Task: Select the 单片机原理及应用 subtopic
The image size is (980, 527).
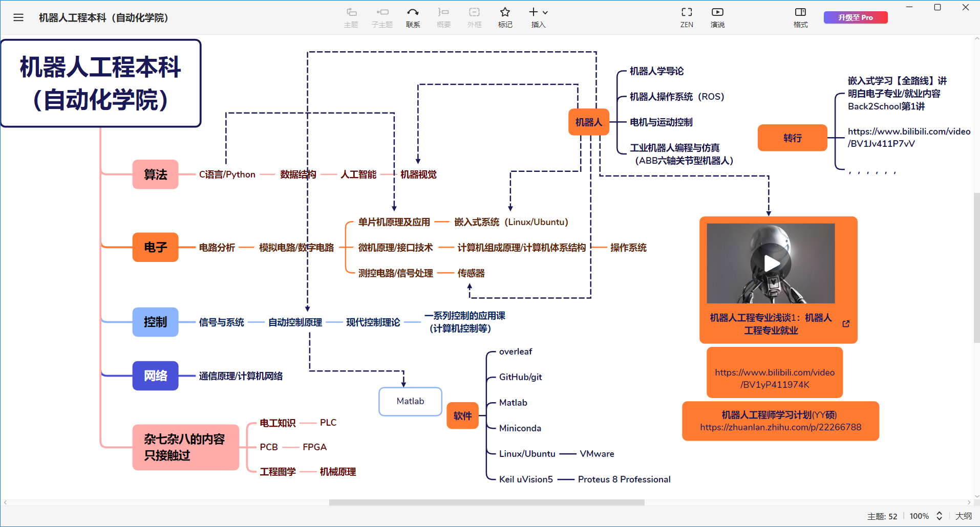Action: pyautogui.click(x=394, y=222)
